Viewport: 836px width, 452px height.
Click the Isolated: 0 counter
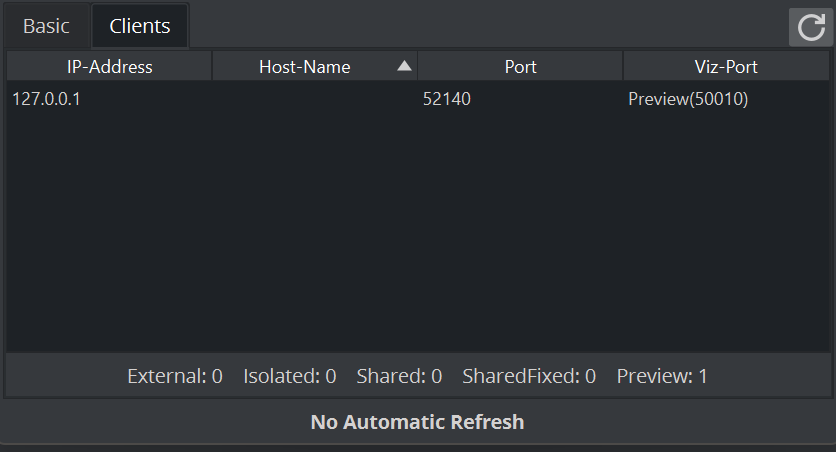[x=289, y=377]
